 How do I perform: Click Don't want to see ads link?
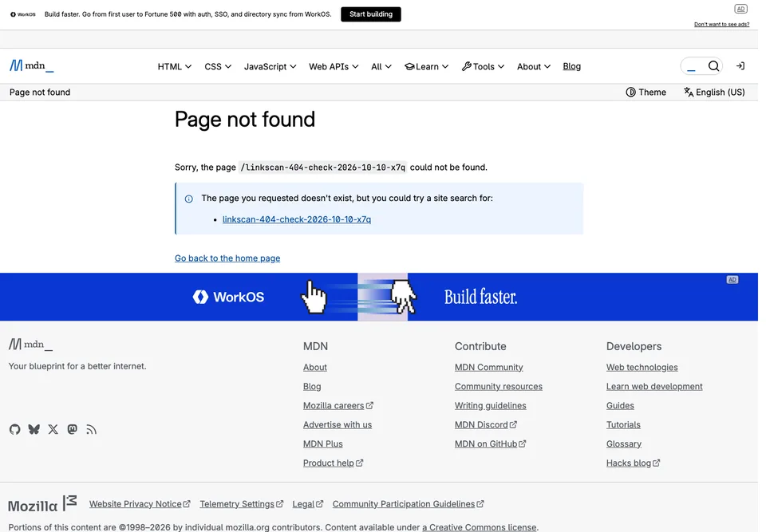point(721,25)
